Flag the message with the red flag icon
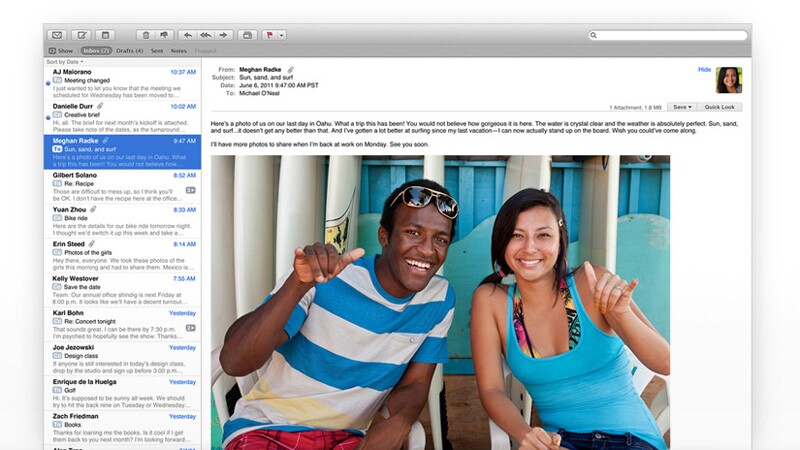The image size is (800, 450). pos(269,35)
